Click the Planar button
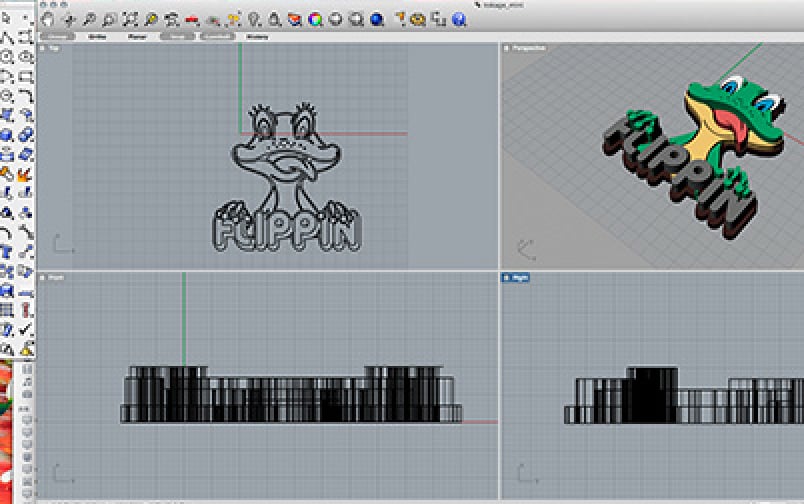 click(137, 36)
